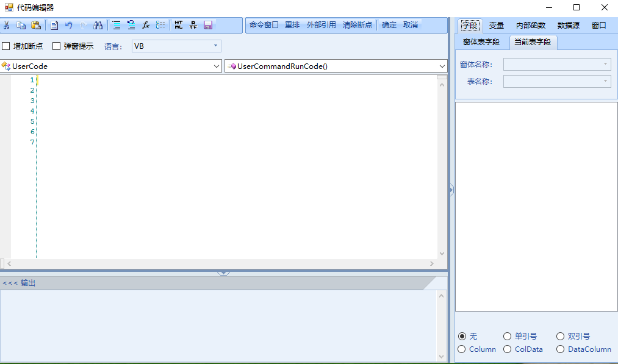
Task: Click the Cut scissors icon
Action: [x=6, y=25]
